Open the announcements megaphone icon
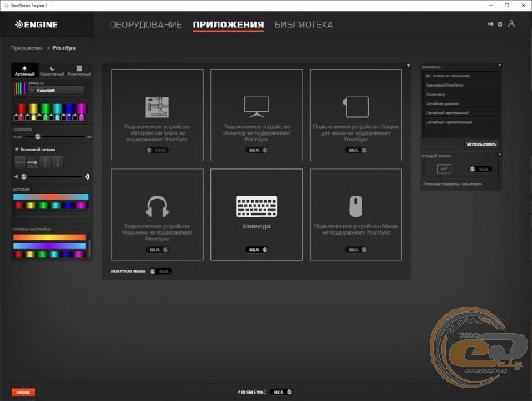532x401 pixels. (x=490, y=24)
